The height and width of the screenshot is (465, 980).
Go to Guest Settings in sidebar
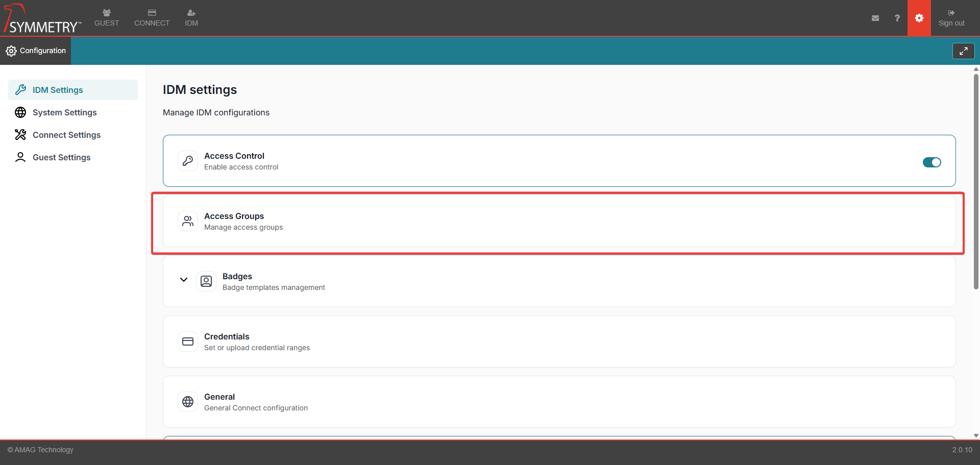tap(61, 157)
